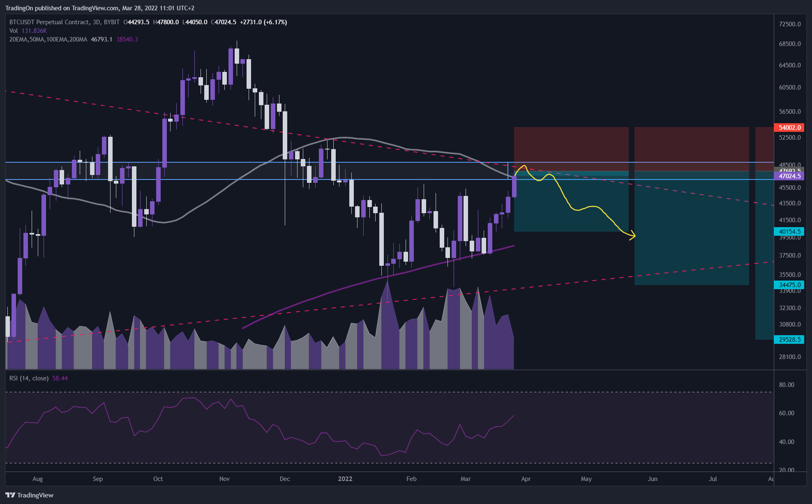812x504 pixels.
Task: Click the open value O44293.5
Action: (136, 22)
